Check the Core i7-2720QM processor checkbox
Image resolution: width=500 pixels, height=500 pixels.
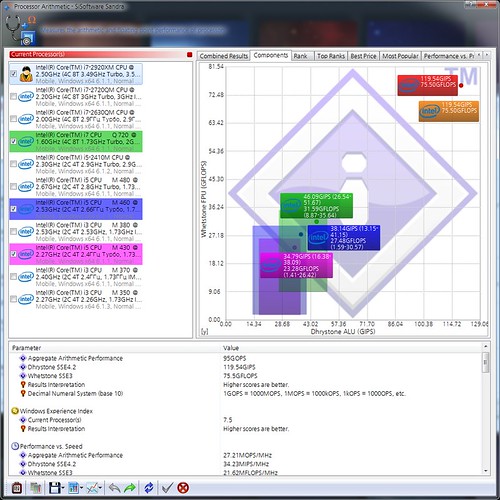pos(13,97)
